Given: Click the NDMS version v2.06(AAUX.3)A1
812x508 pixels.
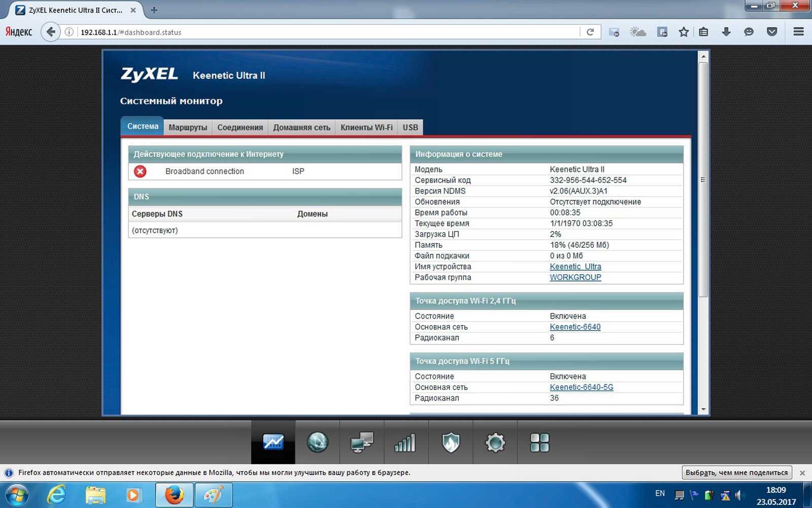Looking at the screenshot, I should [579, 191].
